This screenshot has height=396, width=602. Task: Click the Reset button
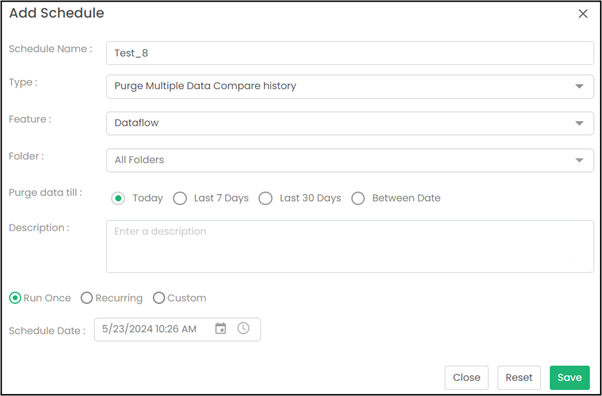point(519,378)
